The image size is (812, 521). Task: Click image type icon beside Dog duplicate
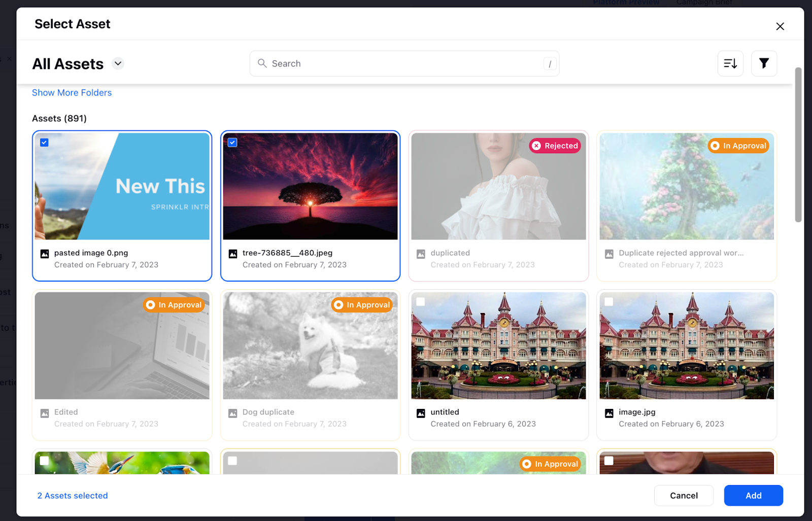tap(233, 413)
